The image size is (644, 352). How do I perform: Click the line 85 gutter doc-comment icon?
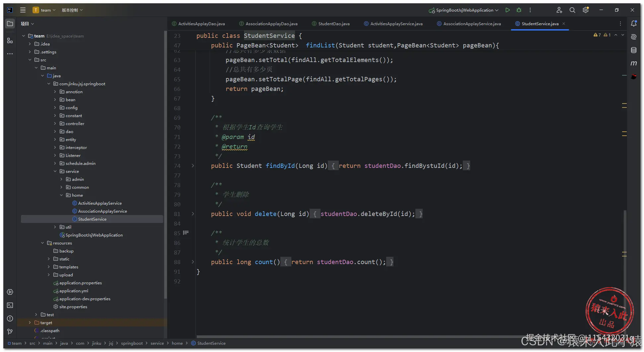point(186,233)
